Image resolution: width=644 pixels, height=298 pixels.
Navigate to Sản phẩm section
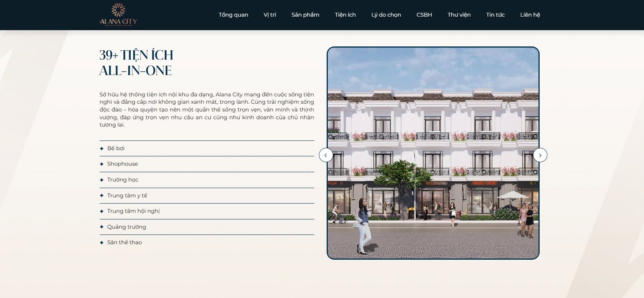pyautogui.click(x=305, y=15)
